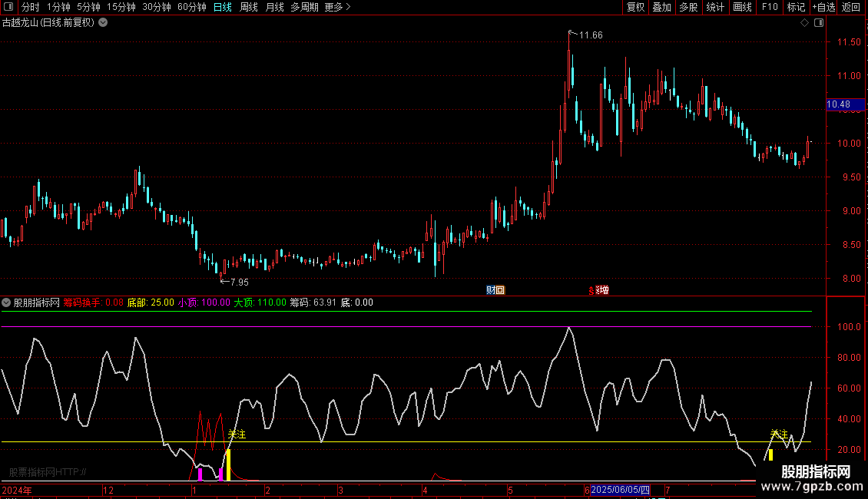
Task: Click the yellow signal bar near July
Action: 770,455
